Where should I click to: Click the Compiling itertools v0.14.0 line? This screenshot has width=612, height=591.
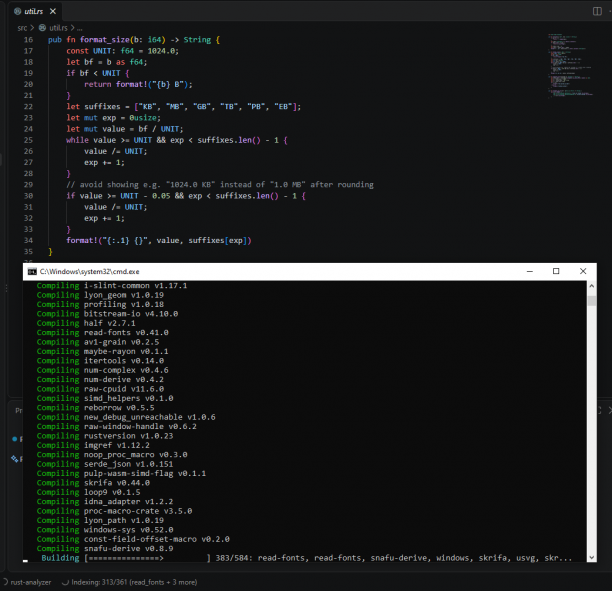(100, 361)
